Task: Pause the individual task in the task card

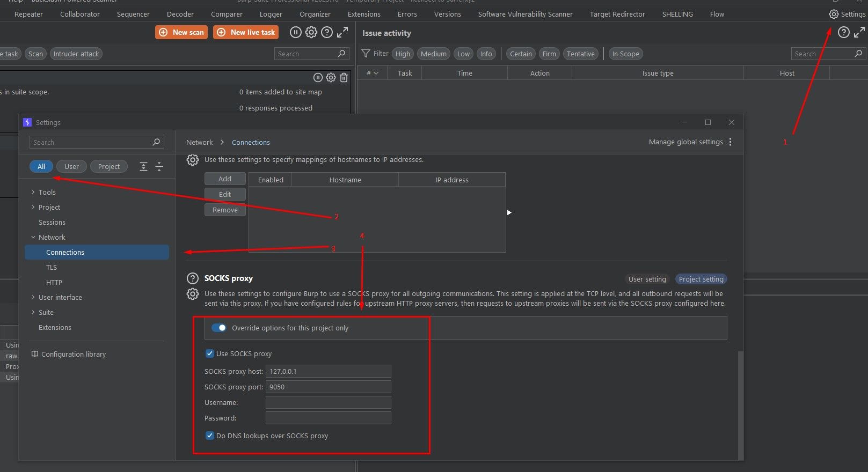Action: pos(318,78)
